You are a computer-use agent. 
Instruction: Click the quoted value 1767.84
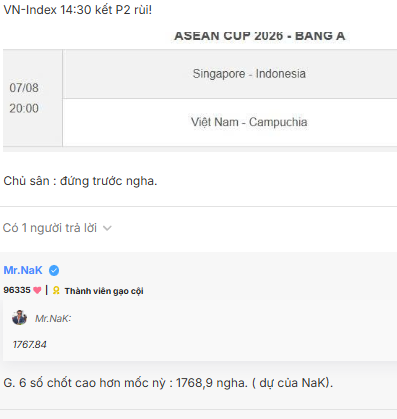point(30,344)
